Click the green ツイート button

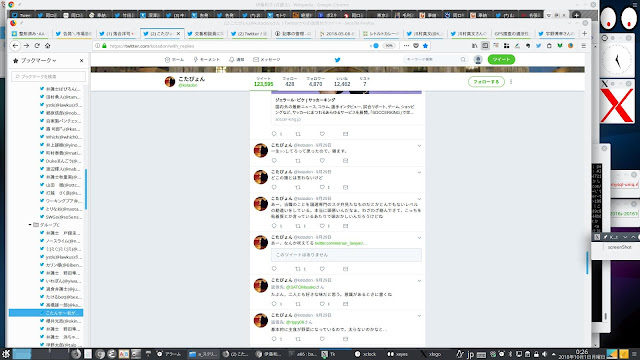pos(501,60)
